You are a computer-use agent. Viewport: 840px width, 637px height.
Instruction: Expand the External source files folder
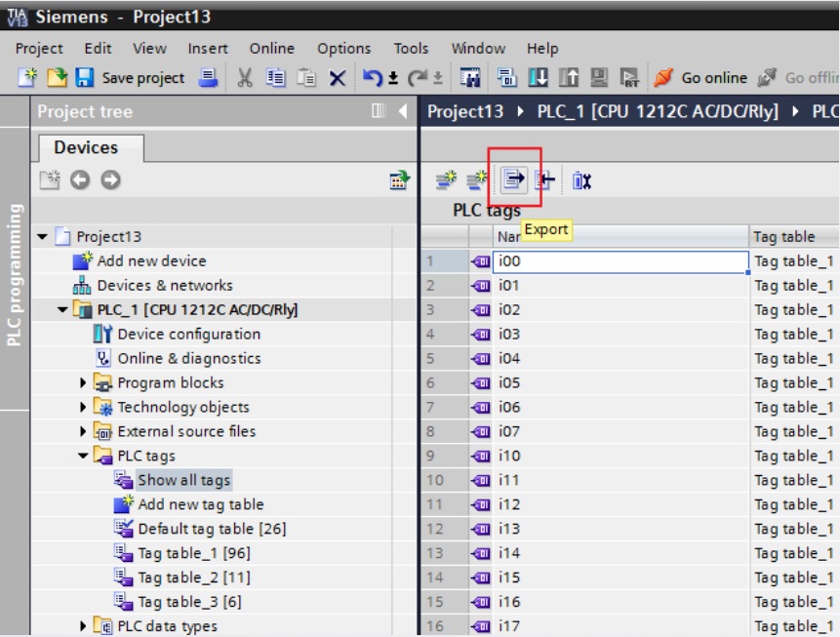pyautogui.click(x=83, y=431)
